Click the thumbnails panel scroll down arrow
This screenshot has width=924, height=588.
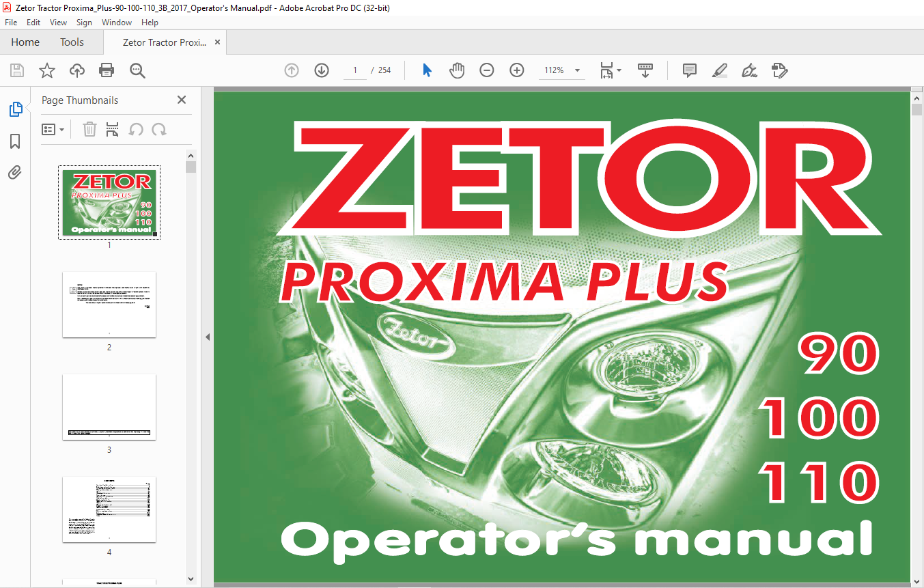[x=191, y=579]
